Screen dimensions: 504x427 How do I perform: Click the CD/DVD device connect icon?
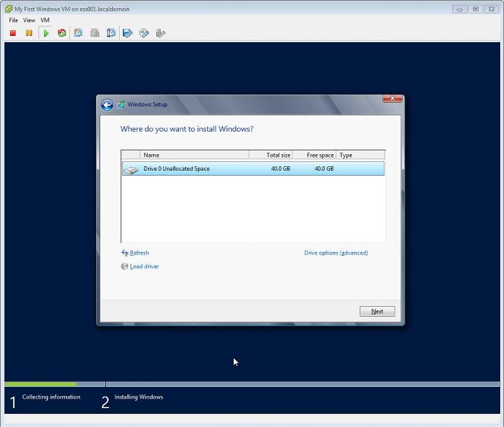click(x=144, y=33)
